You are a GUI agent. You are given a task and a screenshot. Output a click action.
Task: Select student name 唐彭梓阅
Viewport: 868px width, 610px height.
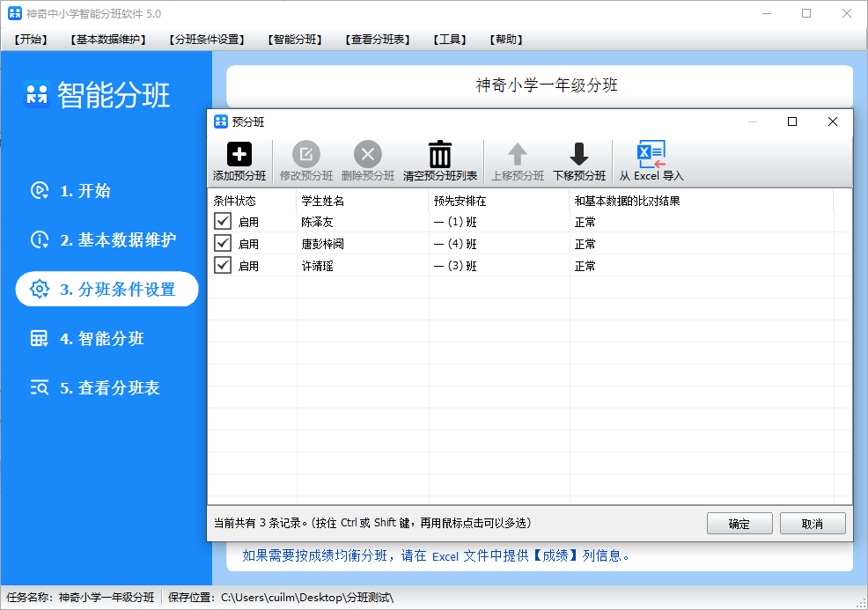click(x=323, y=244)
